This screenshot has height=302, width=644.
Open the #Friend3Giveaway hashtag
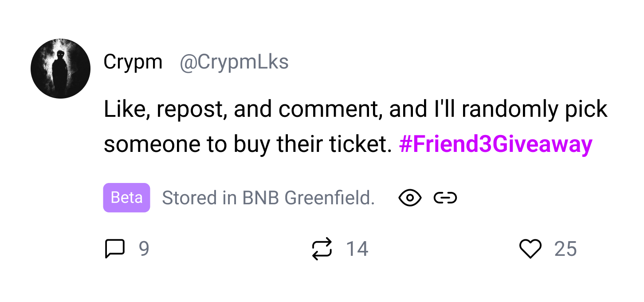(x=495, y=144)
